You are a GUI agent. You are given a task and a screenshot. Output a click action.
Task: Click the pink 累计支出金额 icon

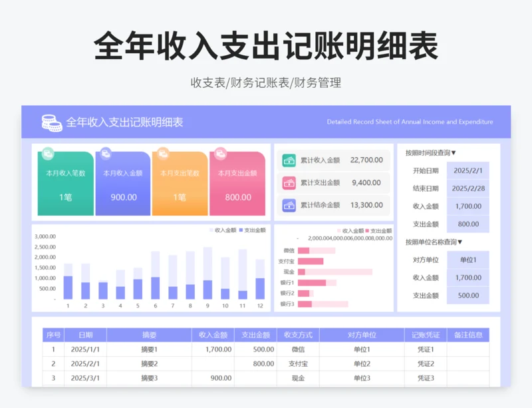[x=289, y=183]
